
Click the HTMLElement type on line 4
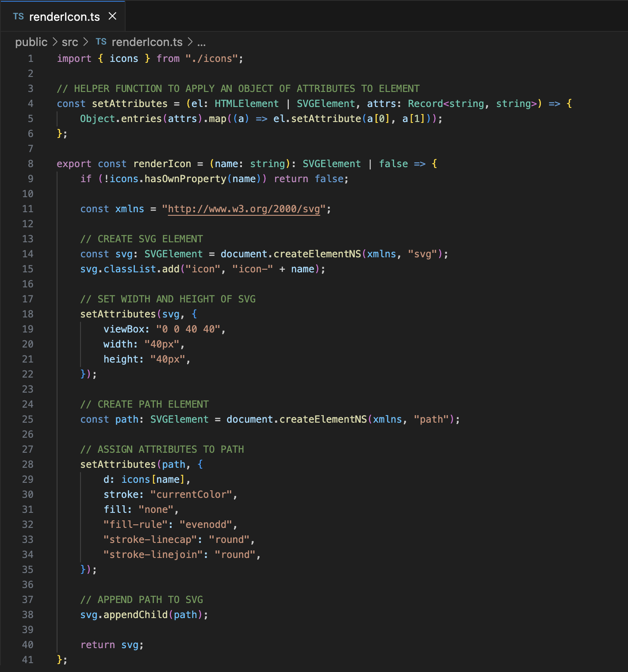[x=247, y=103]
